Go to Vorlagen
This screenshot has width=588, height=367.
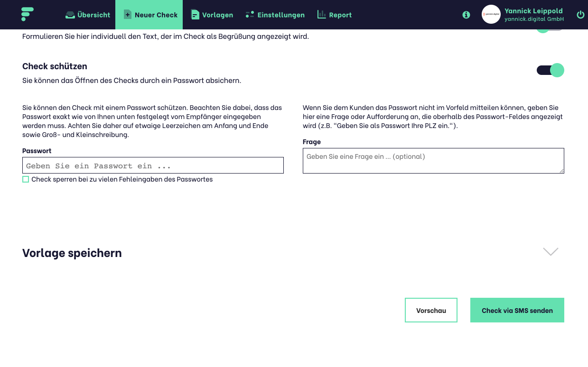pyautogui.click(x=212, y=15)
